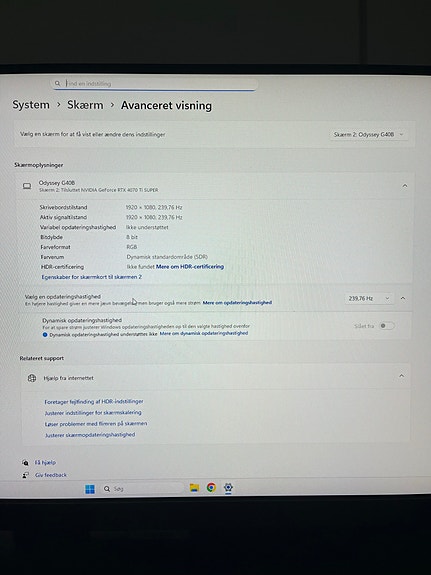Click the Find en indstilling search field
The height and width of the screenshot is (575, 431).
[154, 84]
